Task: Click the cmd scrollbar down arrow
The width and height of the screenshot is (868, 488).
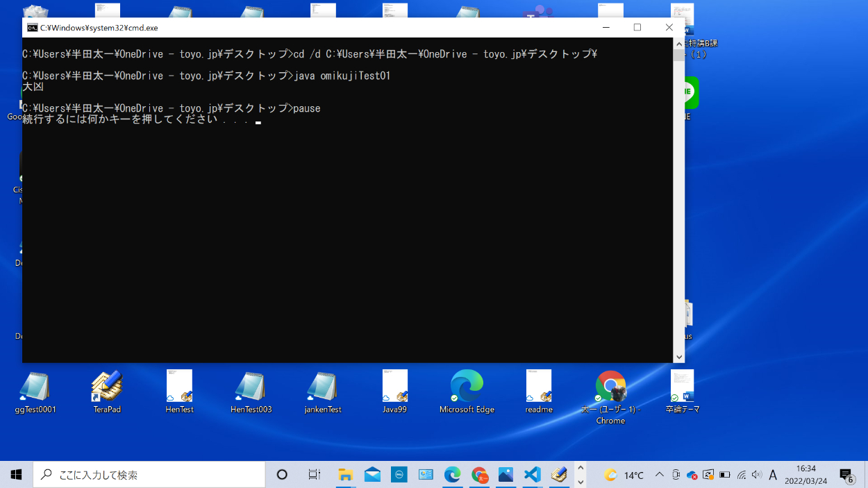Action: (678, 357)
